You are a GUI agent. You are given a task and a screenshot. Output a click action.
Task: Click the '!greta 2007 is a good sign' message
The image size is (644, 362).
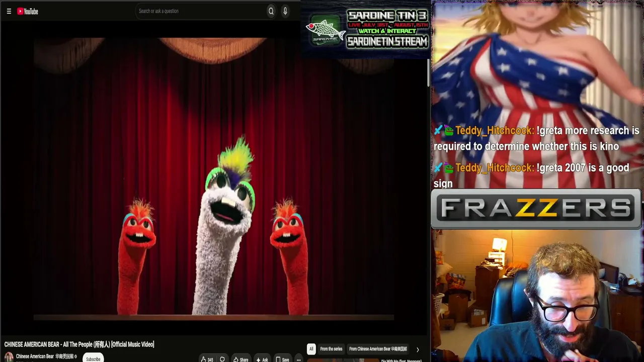[532, 175]
